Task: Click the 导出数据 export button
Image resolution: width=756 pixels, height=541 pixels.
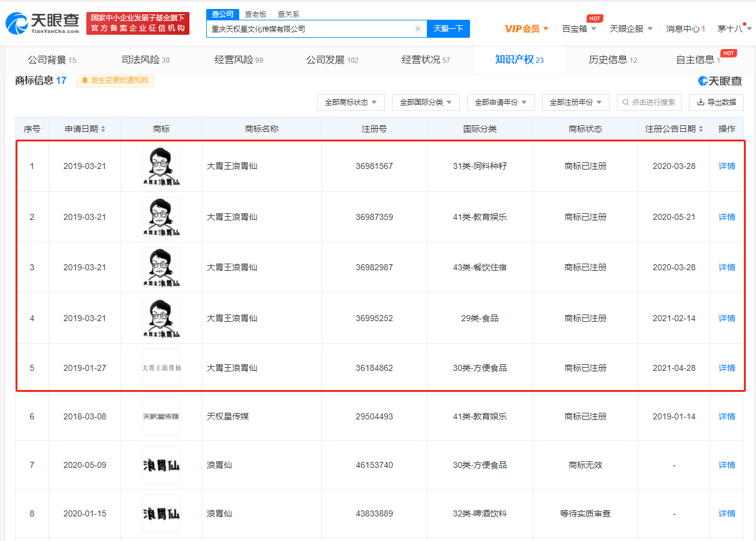Action: point(716,102)
